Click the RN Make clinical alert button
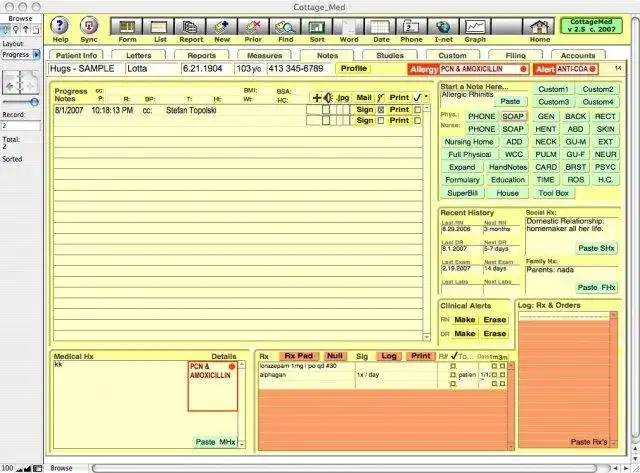This screenshot has height=473, width=640. coord(464,320)
